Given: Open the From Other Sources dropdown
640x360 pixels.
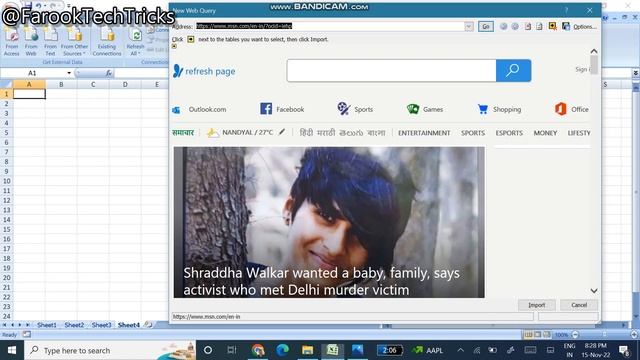Looking at the screenshot, I should tap(74, 42).
